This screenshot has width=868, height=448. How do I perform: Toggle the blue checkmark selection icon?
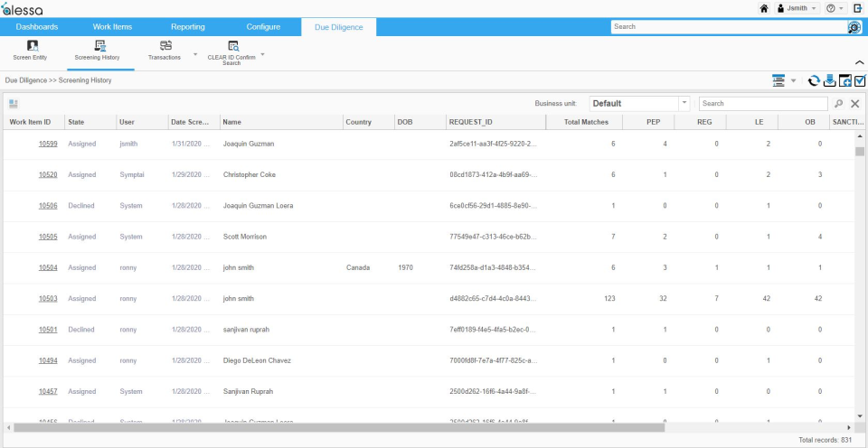click(x=860, y=80)
